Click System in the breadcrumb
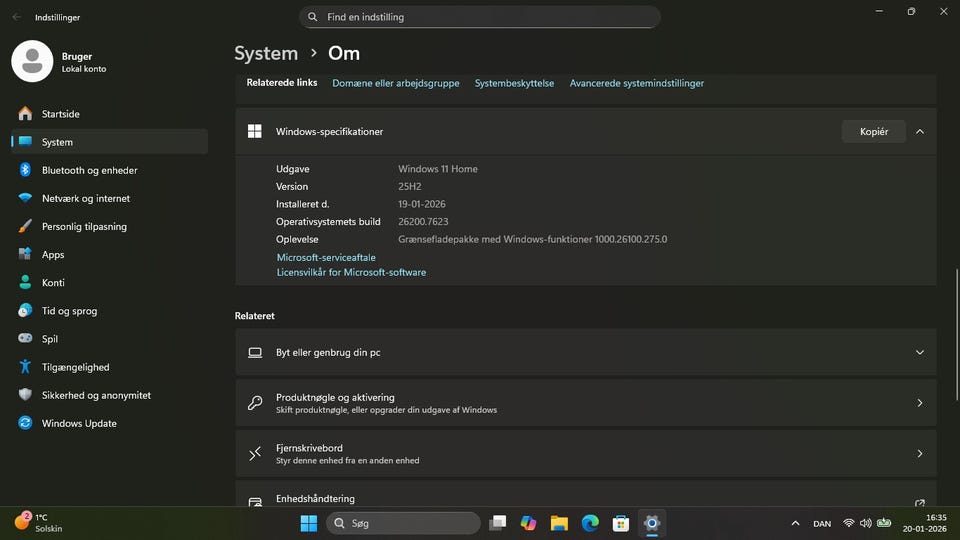960x540 pixels. [x=266, y=53]
